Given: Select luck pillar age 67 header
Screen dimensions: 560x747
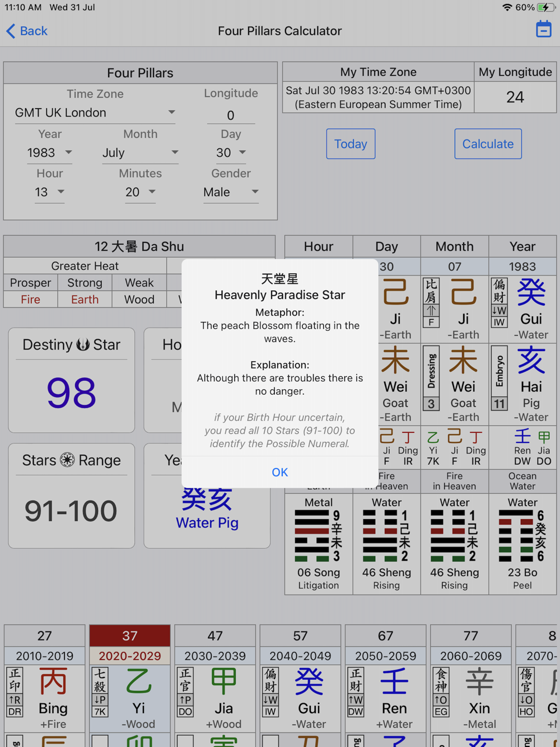Looking at the screenshot, I should coord(385,636).
